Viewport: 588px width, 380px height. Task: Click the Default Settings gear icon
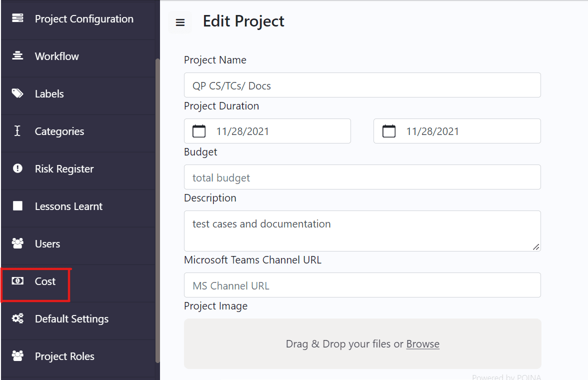pyautogui.click(x=17, y=318)
